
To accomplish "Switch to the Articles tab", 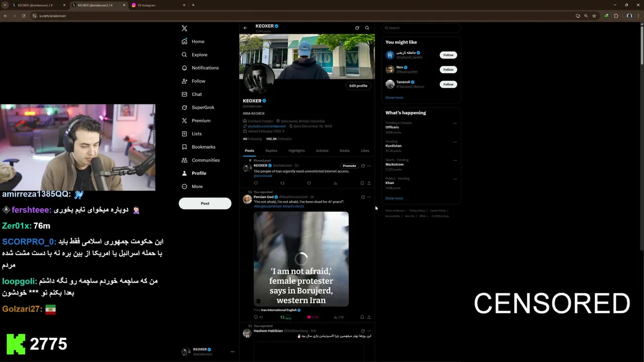I will [x=322, y=151].
